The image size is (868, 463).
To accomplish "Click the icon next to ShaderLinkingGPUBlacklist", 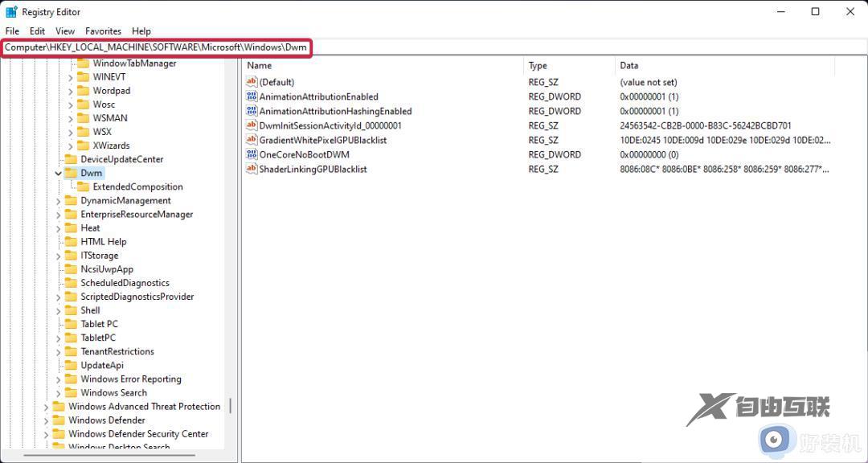I will pyautogui.click(x=251, y=169).
